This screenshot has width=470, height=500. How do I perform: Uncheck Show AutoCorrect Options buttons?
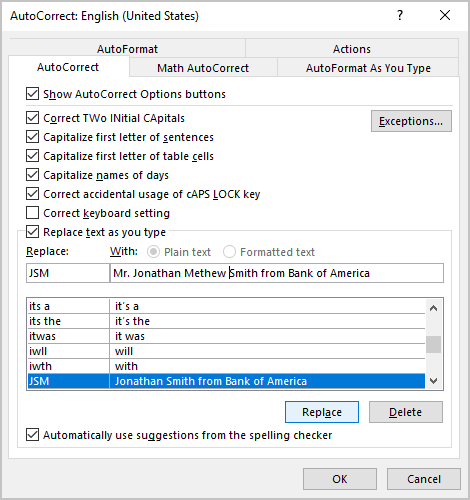[x=32, y=94]
